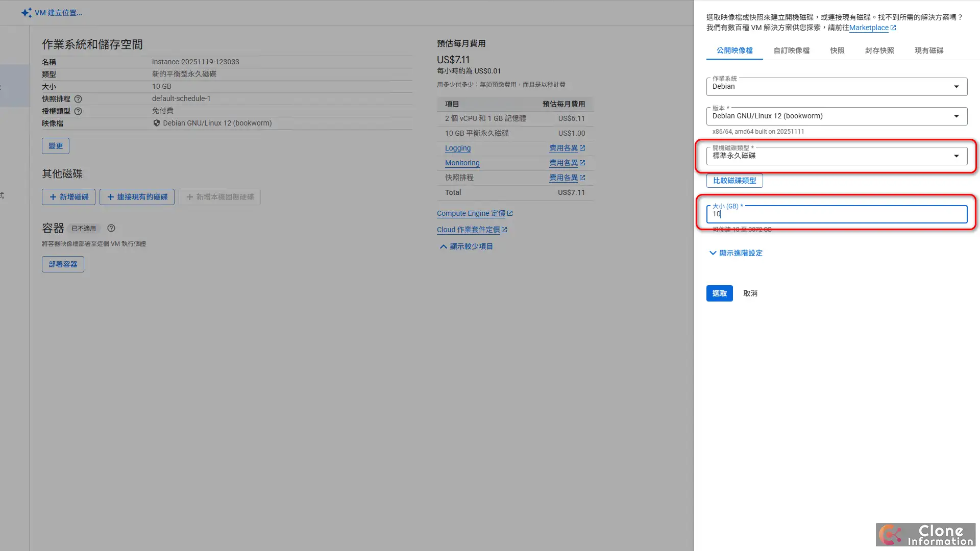Collapse list with 顯示較少項目

(x=466, y=246)
